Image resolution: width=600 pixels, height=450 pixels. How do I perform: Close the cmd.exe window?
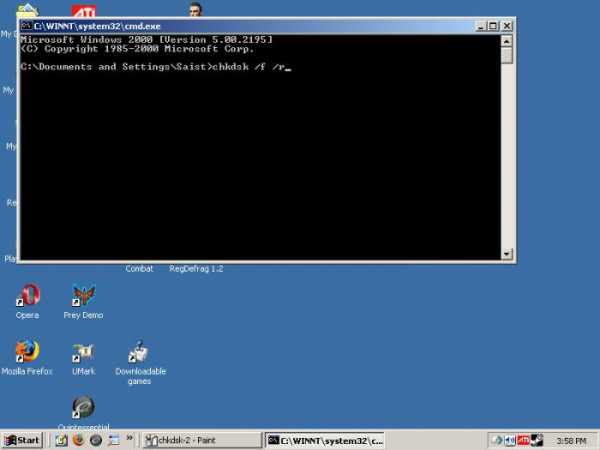click(x=507, y=26)
